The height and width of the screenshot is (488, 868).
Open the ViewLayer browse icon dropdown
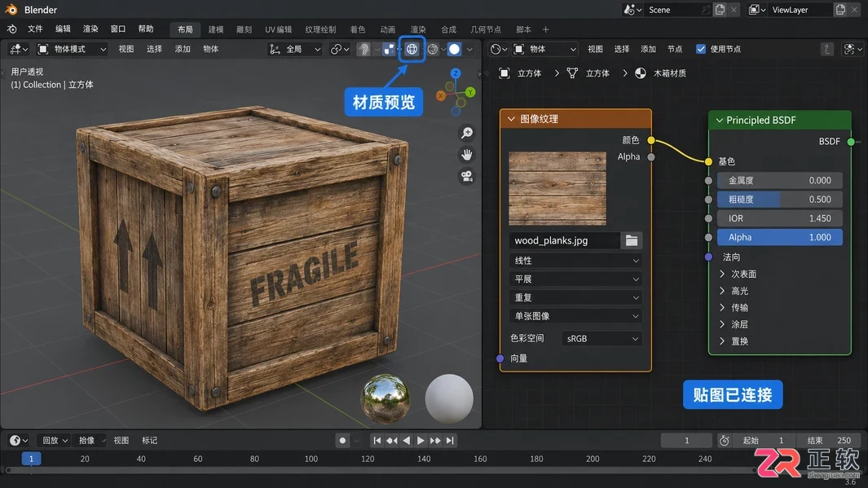pos(757,10)
